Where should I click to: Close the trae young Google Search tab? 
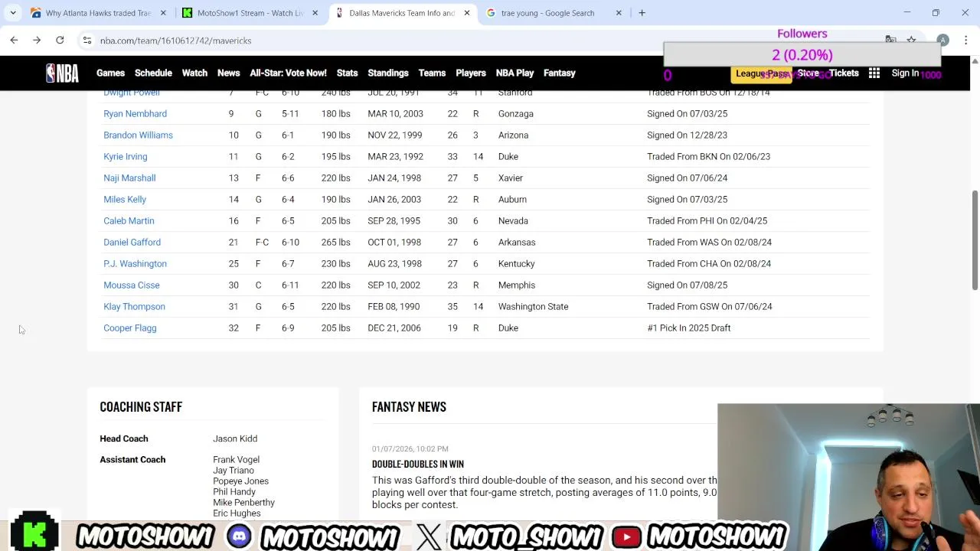619,13
